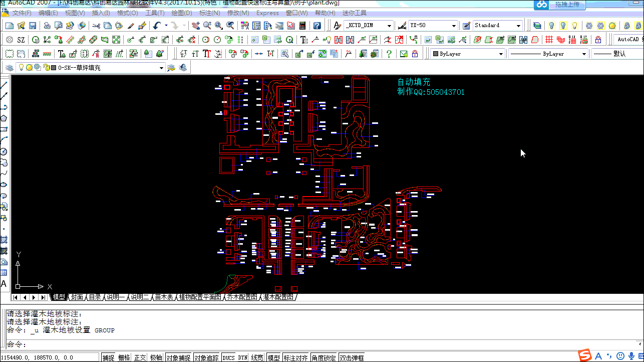Viewport: 644px width, 362px height.
Task: Open the 文件(F) menu
Action: [22, 13]
